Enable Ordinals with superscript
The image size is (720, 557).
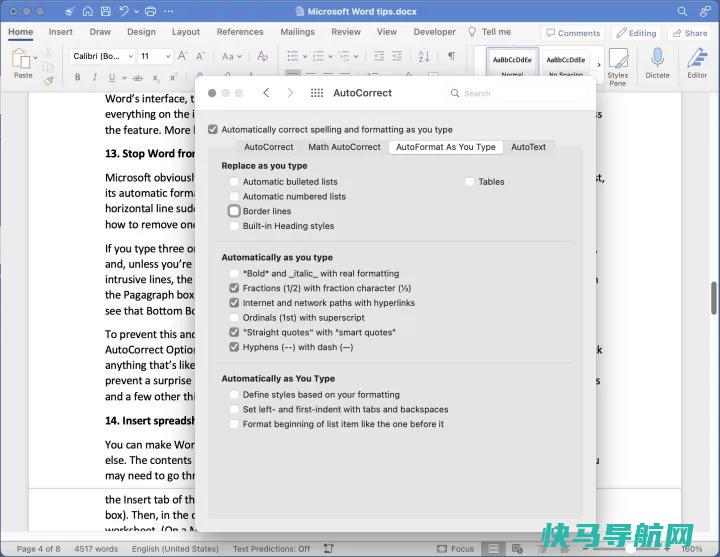[x=234, y=318]
